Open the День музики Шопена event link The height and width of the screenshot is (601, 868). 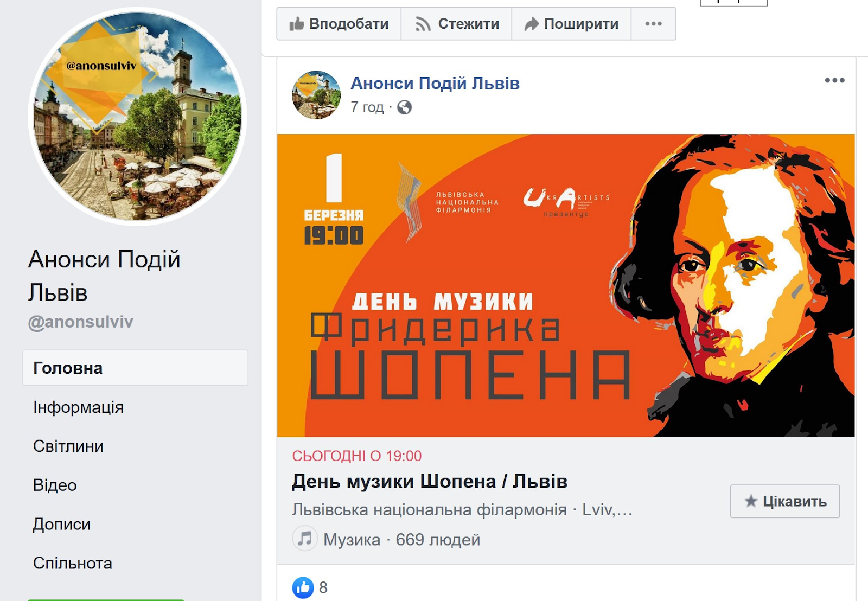pos(430,481)
